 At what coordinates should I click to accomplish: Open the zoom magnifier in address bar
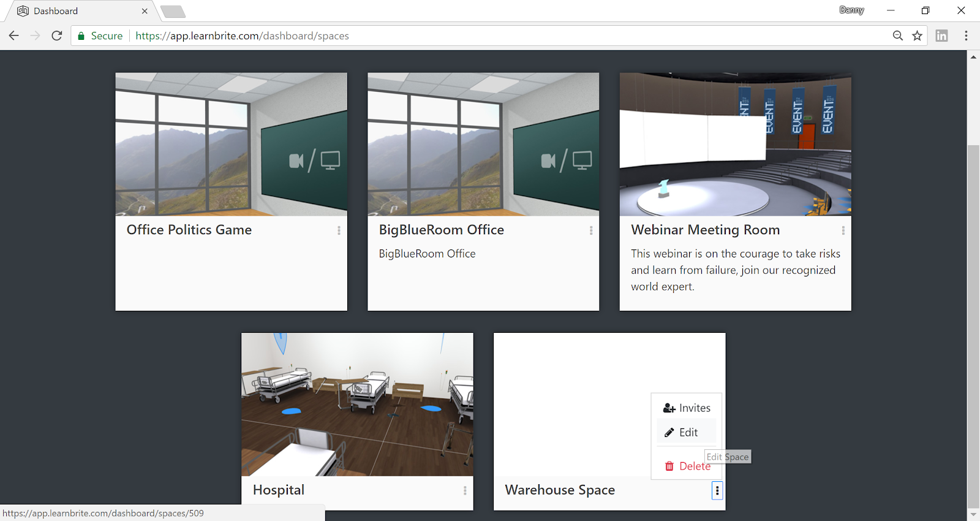click(x=898, y=36)
